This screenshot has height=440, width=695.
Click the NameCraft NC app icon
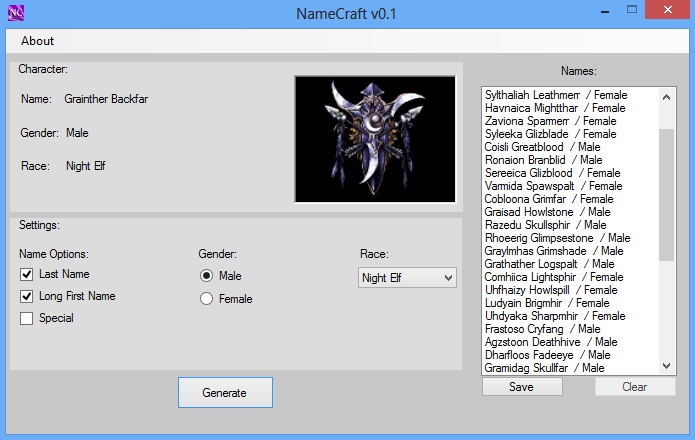[x=16, y=13]
